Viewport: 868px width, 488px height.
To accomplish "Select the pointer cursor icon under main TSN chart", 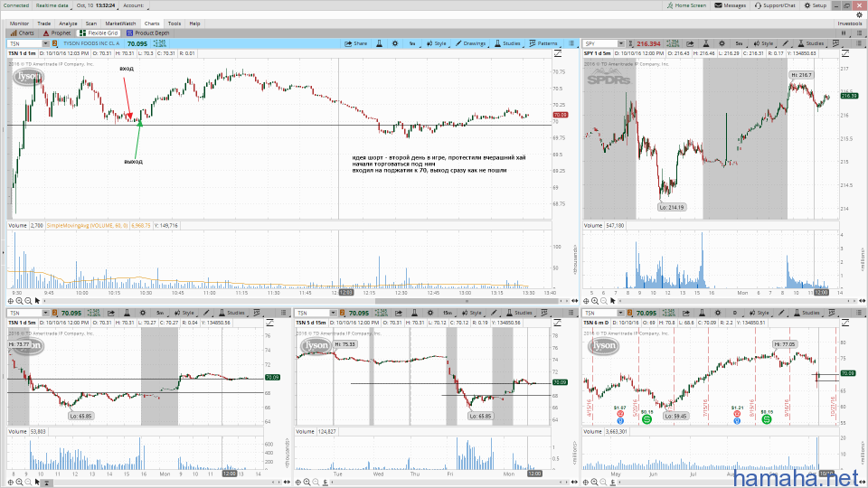I will click(38, 300).
